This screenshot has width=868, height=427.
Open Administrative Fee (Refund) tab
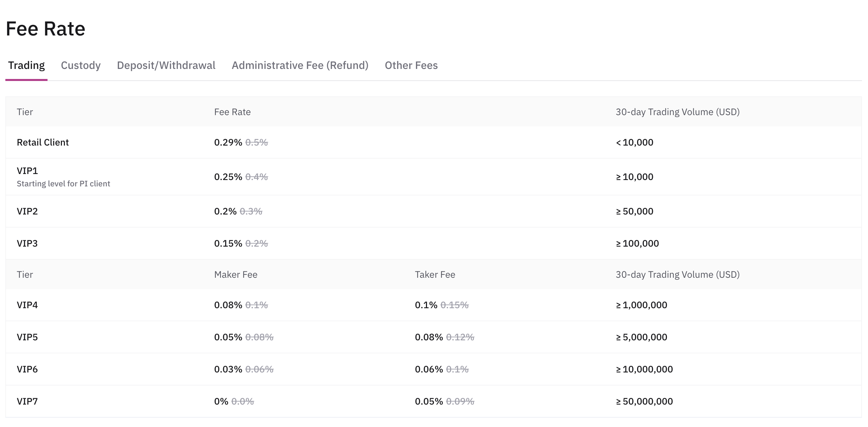click(300, 65)
